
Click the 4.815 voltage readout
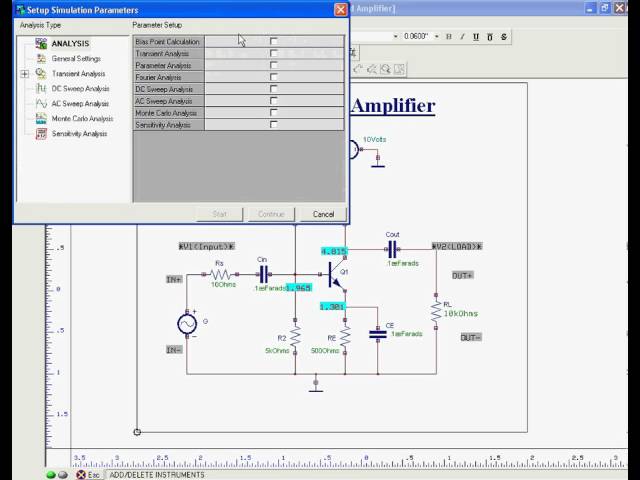(334, 251)
